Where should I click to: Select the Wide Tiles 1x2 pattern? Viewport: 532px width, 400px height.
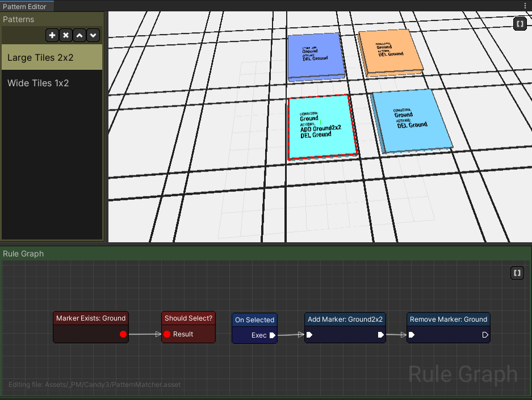[x=52, y=83]
